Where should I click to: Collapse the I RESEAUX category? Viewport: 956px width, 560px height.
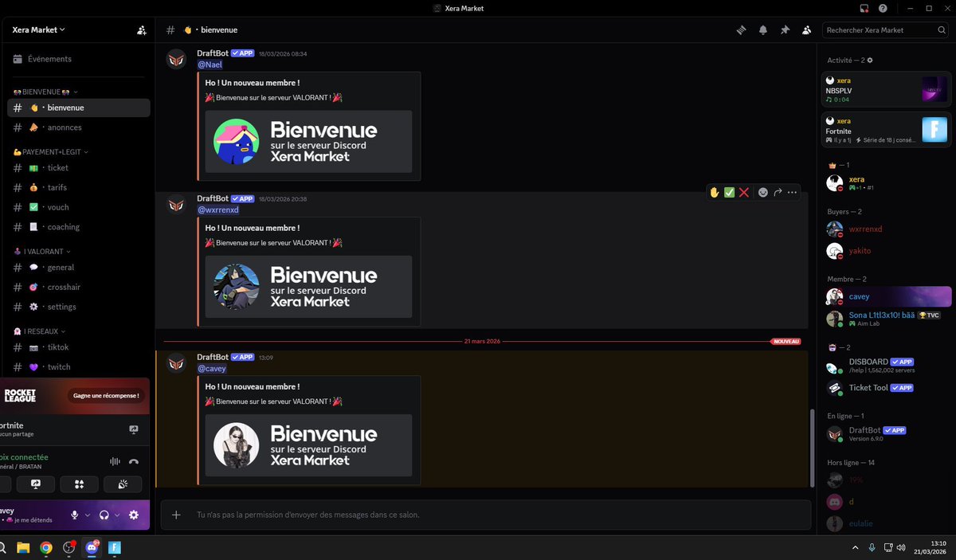pos(40,331)
